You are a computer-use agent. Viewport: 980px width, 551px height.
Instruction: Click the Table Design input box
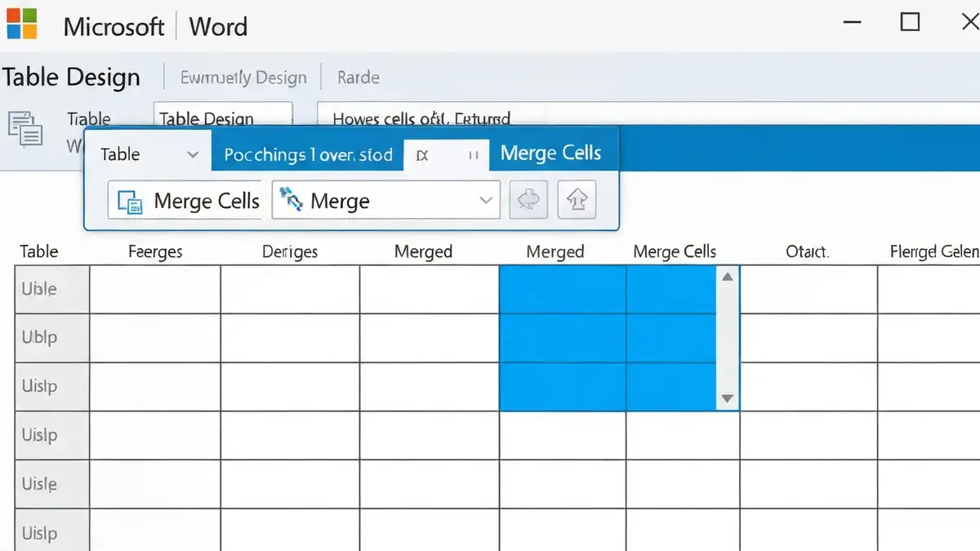tap(223, 114)
